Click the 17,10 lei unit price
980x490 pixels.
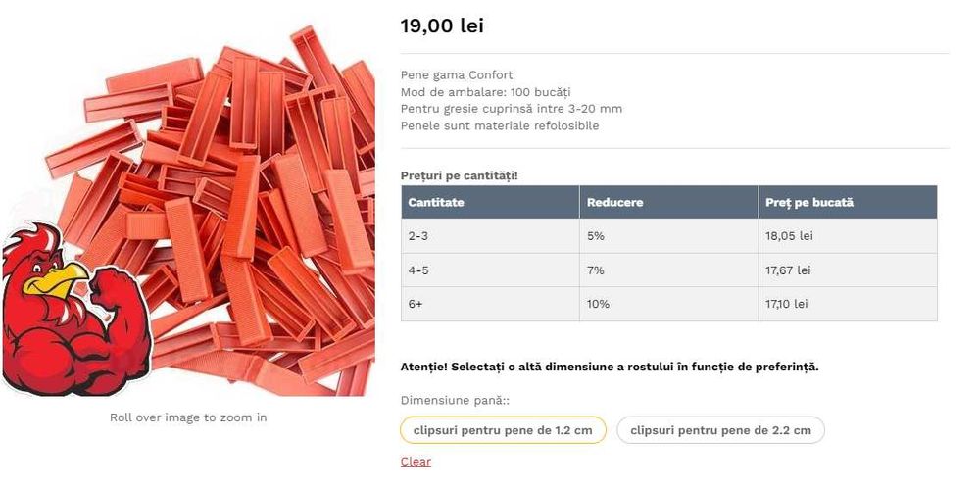pos(787,305)
